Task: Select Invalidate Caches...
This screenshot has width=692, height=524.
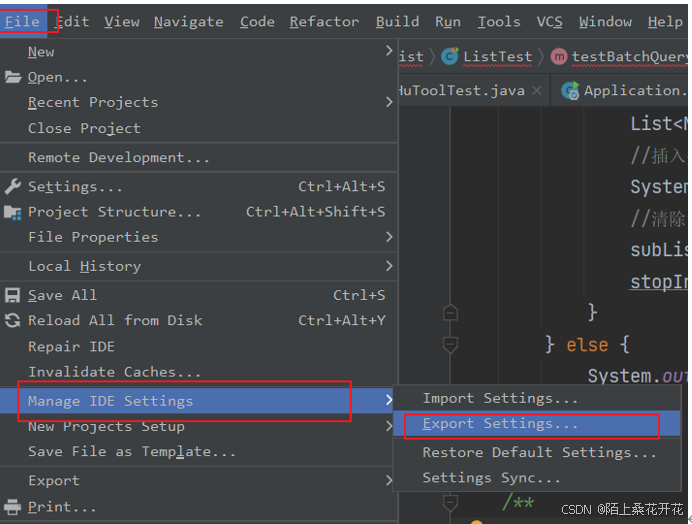Action: point(199,372)
